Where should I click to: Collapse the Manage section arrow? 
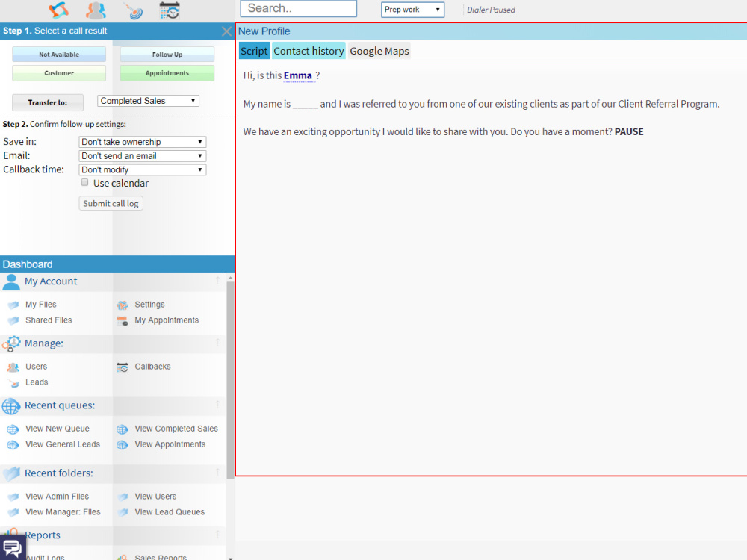[217, 343]
